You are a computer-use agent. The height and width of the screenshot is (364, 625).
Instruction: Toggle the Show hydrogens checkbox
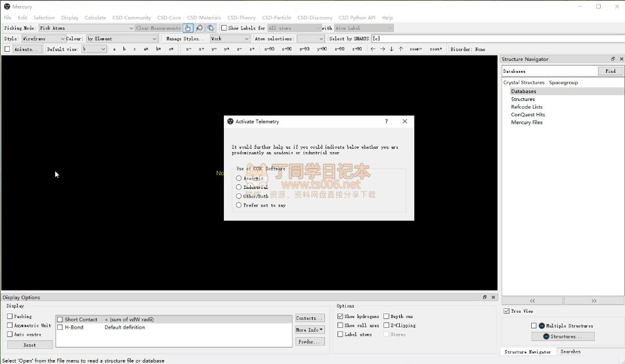point(340,316)
